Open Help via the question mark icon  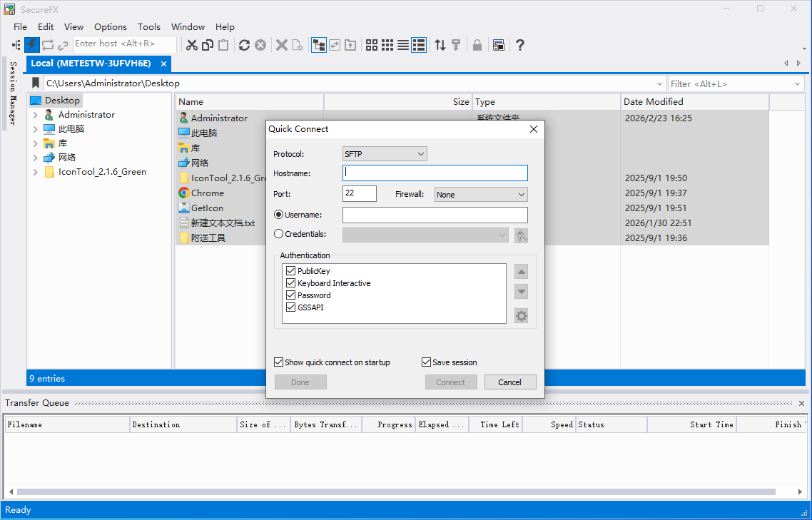click(x=520, y=45)
